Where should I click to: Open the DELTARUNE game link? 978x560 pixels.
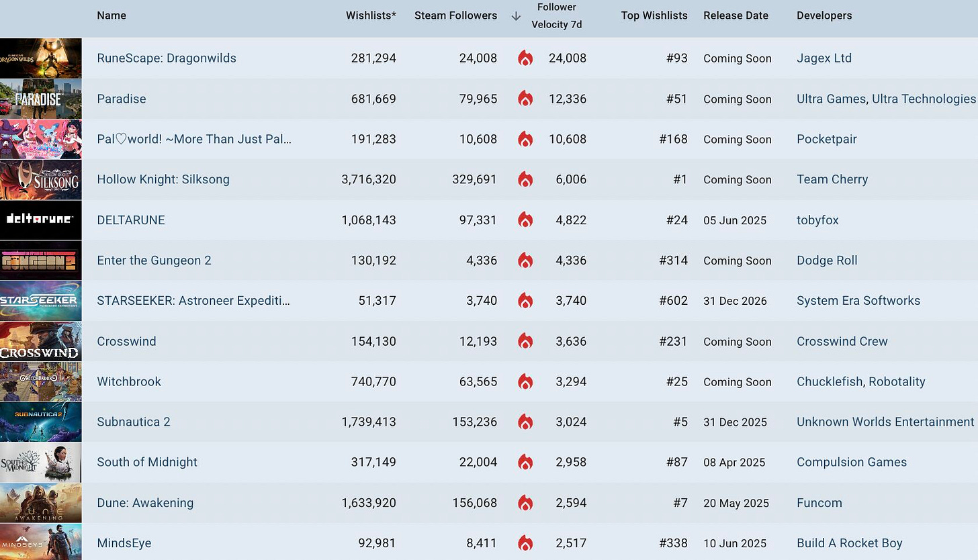click(131, 220)
